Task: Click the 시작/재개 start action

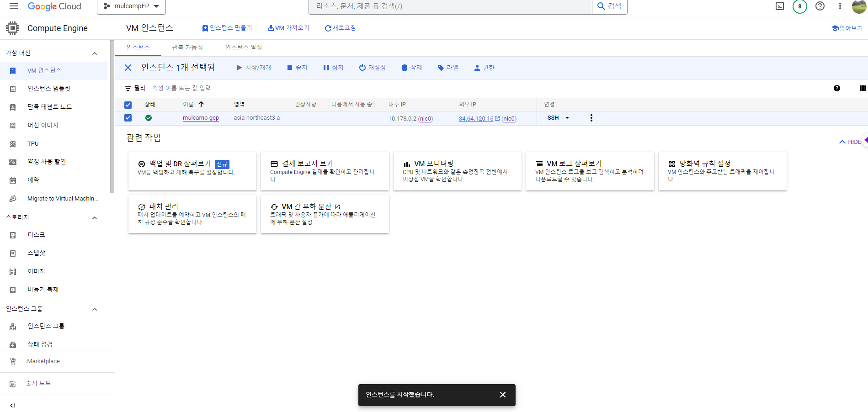Action: point(254,68)
